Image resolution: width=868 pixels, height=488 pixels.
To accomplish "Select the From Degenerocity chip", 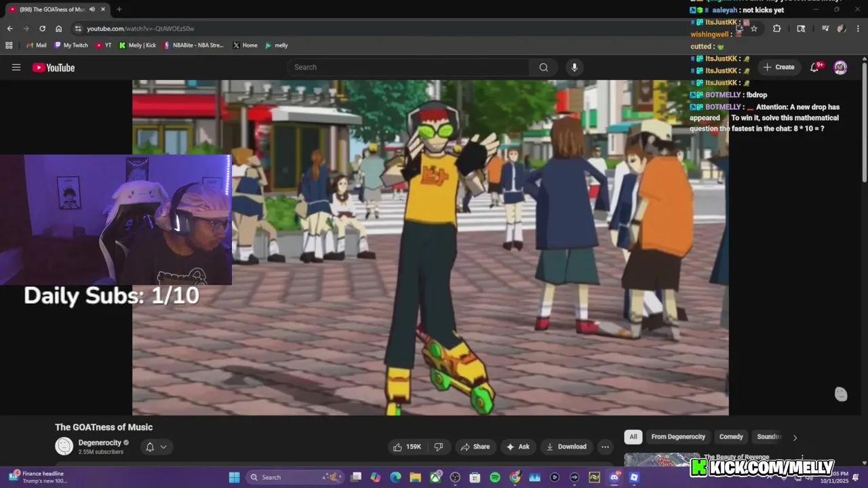I will pyautogui.click(x=678, y=436).
